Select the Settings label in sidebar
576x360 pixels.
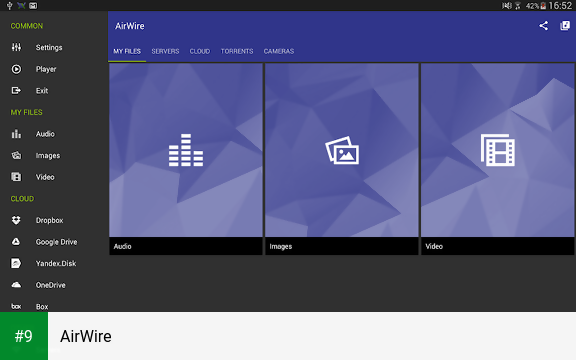(49, 47)
